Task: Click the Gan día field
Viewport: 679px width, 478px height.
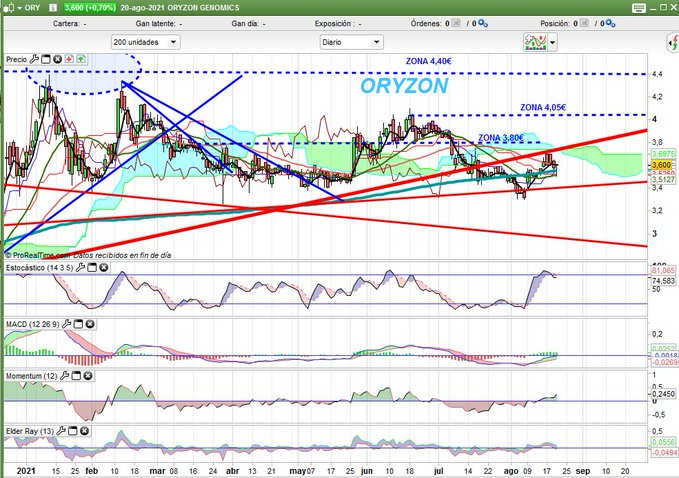Action: [248, 23]
